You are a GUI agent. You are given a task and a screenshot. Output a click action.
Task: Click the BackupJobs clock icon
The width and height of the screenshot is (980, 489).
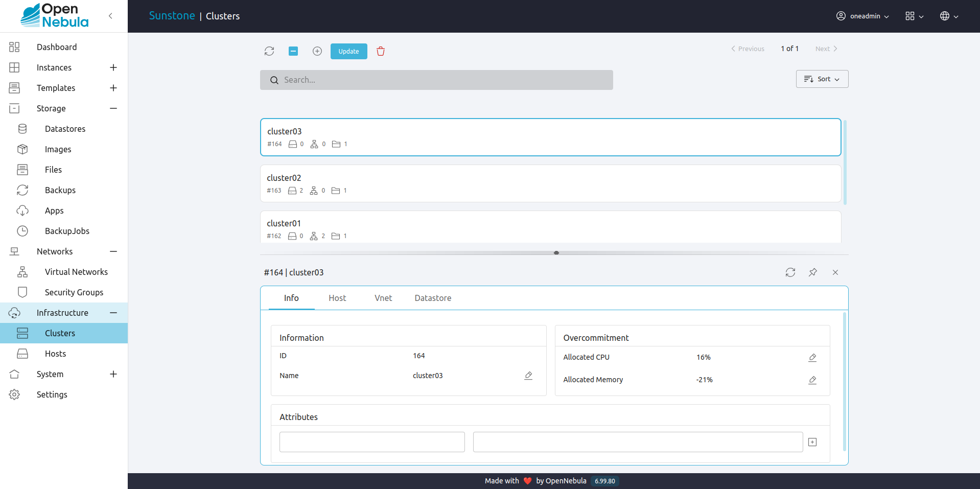tap(22, 231)
